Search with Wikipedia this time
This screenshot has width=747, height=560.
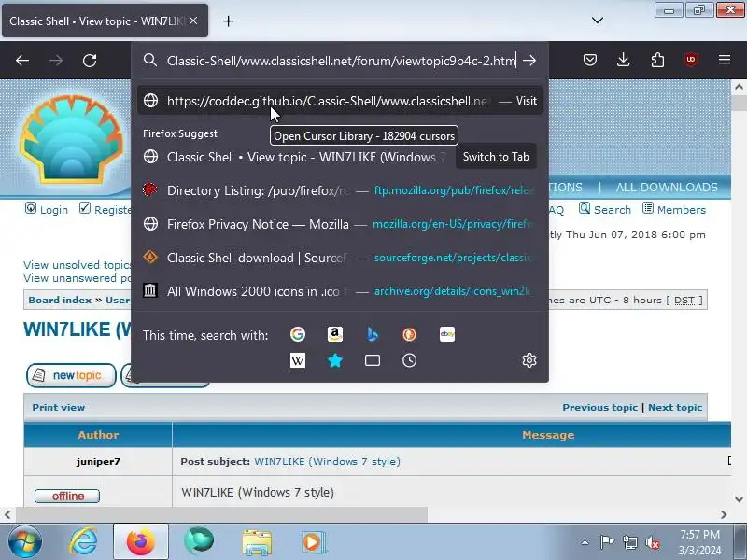(298, 360)
